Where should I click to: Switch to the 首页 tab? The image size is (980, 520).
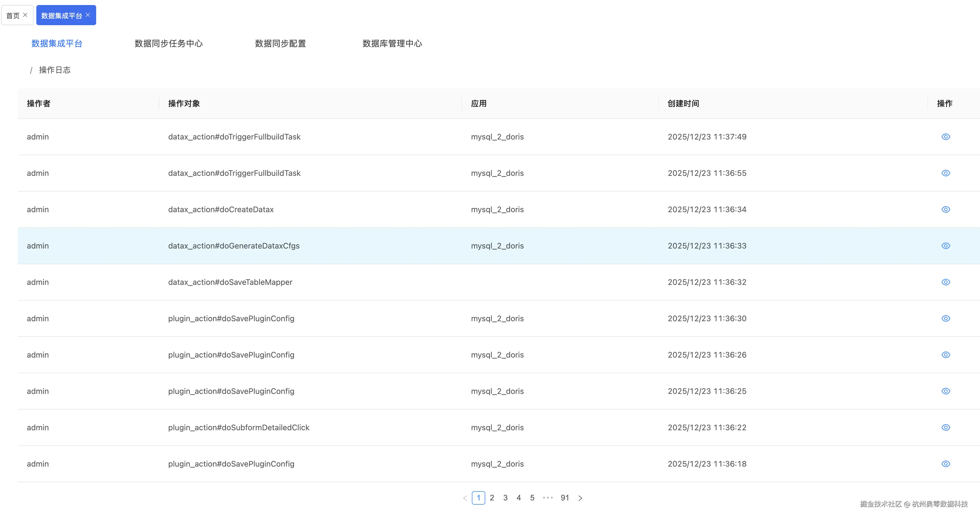[13, 16]
